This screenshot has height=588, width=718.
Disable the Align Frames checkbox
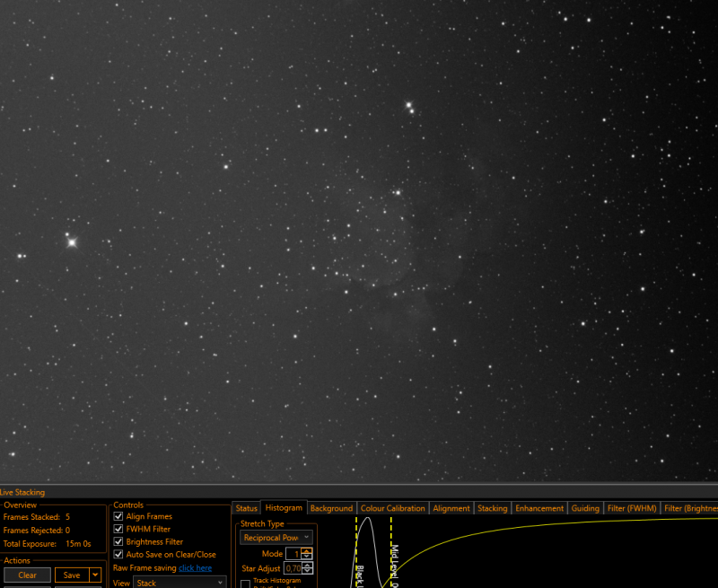point(118,516)
